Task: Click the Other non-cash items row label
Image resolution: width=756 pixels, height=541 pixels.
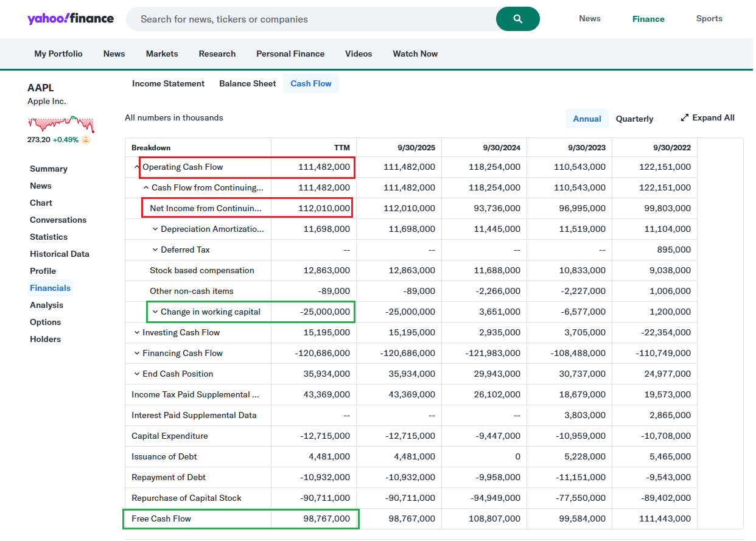Action: (192, 291)
